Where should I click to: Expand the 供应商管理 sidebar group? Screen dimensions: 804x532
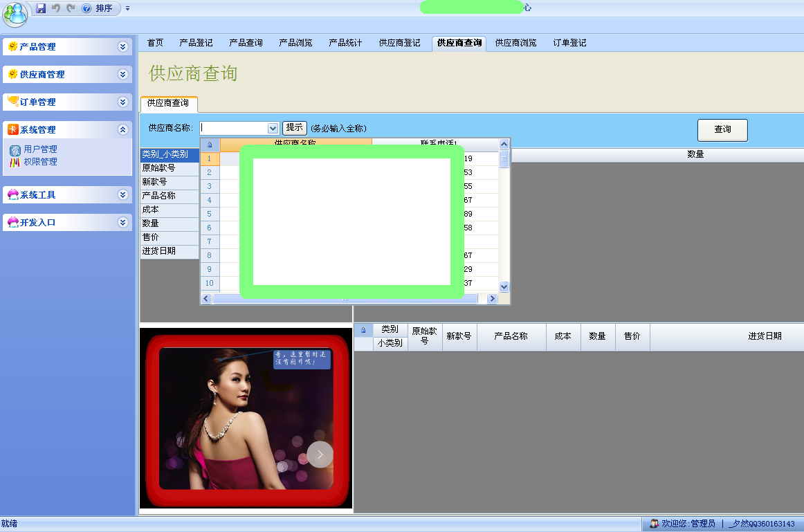point(123,75)
